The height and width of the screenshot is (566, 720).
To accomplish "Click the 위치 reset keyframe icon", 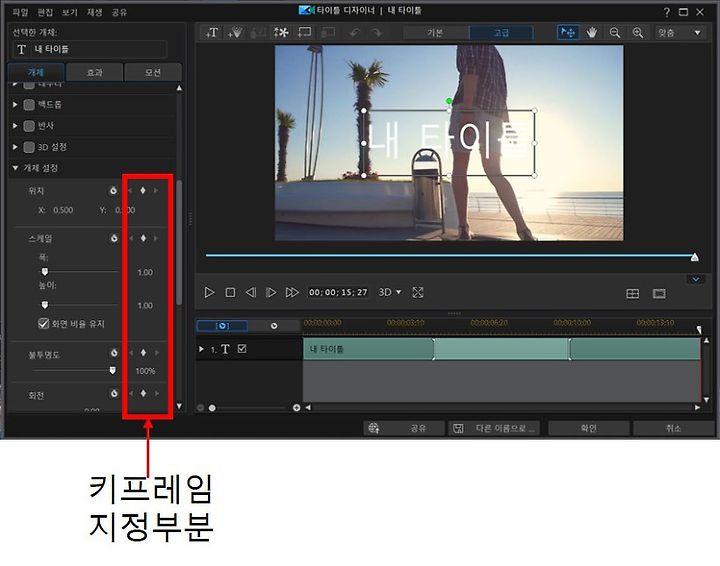I will point(113,190).
